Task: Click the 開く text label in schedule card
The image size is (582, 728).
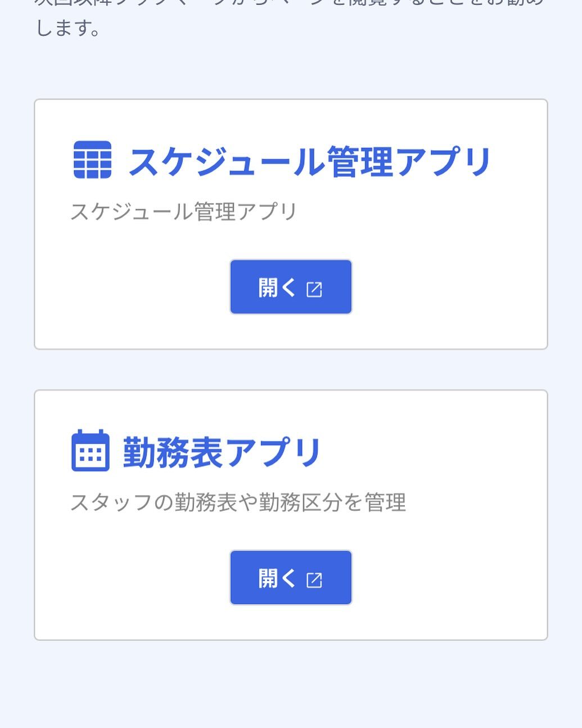Action: 277,287
